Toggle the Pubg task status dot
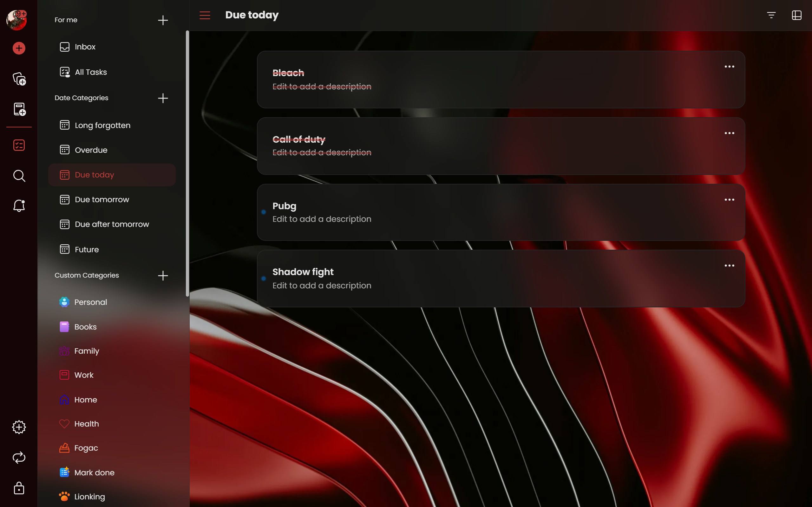Image resolution: width=812 pixels, height=507 pixels. pos(264,212)
